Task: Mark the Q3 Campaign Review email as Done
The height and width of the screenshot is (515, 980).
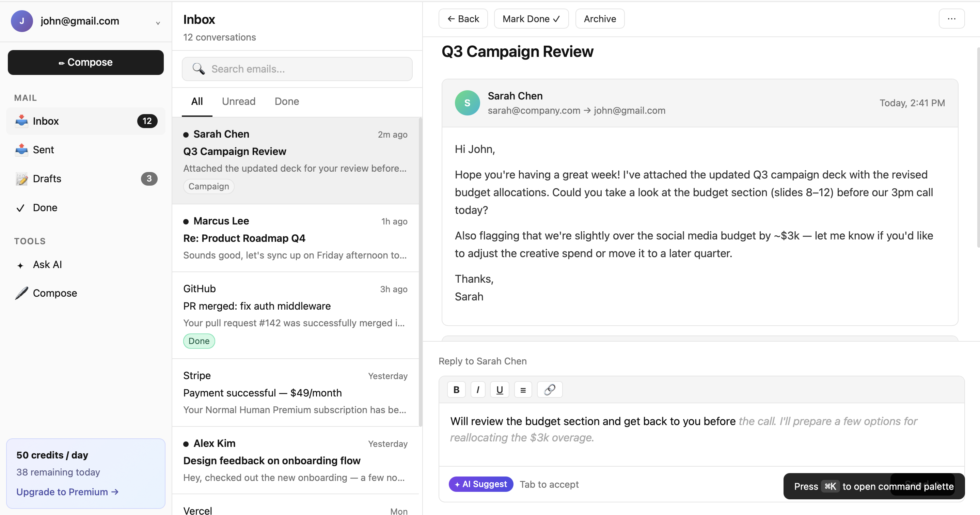Action: click(x=531, y=18)
